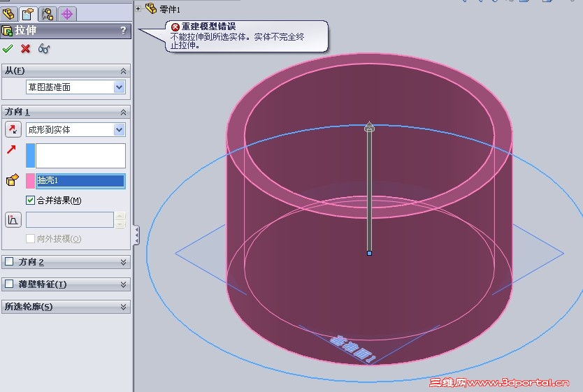Expand the 零件1 flyout tree node
Viewport: 583px width, 392px height.
pyautogui.click(x=138, y=8)
